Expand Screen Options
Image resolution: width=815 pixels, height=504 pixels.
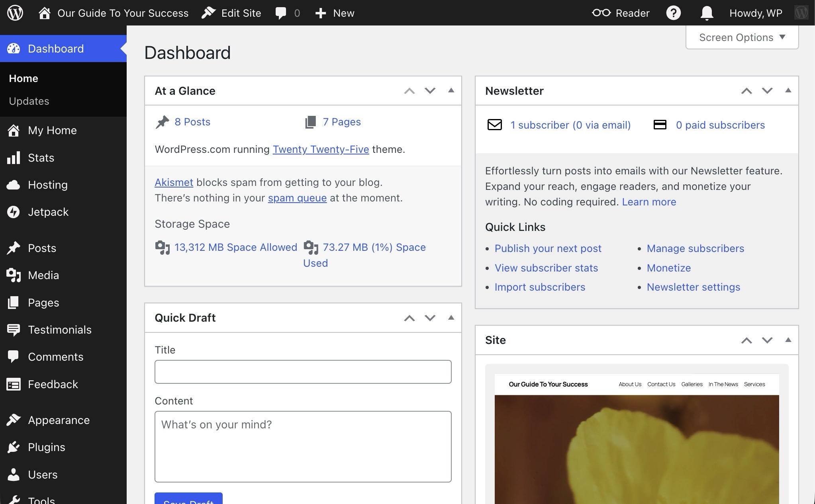coord(741,37)
